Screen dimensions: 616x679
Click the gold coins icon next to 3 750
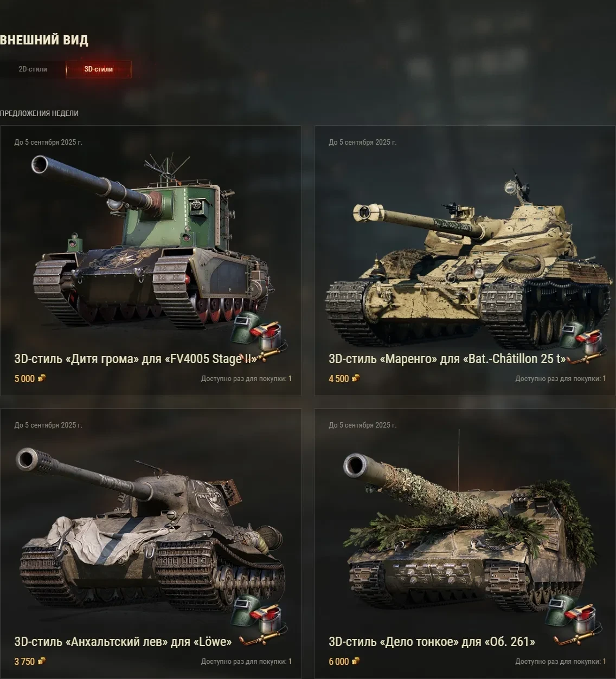pyautogui.click(x=41, y=661)
